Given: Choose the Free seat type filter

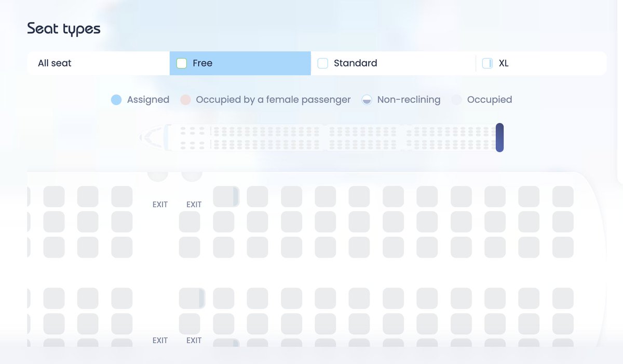Looking at the screenshot, I should tap(240, 63).
